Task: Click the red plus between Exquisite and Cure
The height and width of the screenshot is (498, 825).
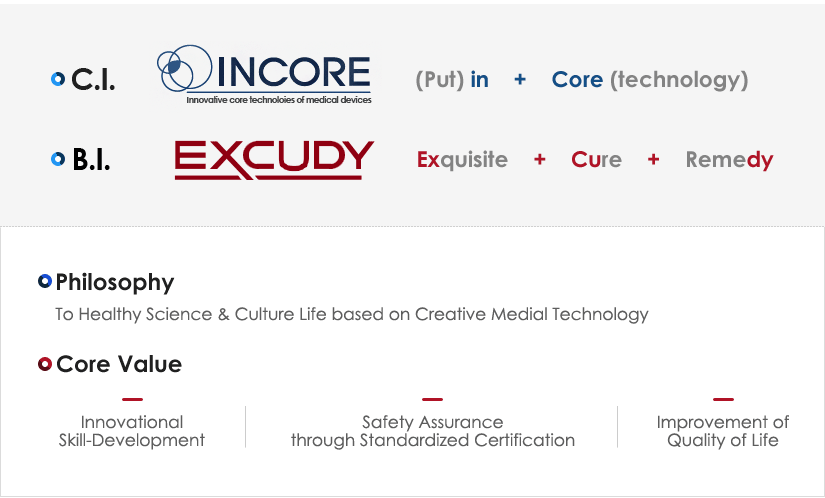Action: 539,159
